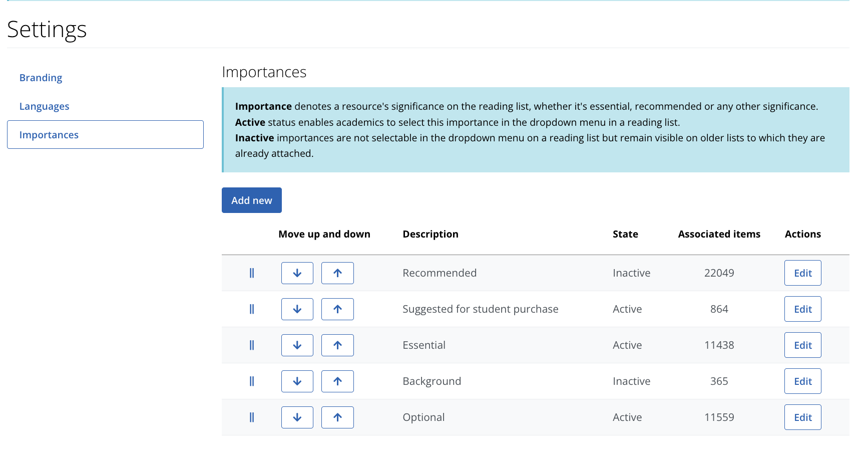The height and width of the screenshot is (452, 868).
Task: Edit the Recommended importance
Action: point(802,273)
